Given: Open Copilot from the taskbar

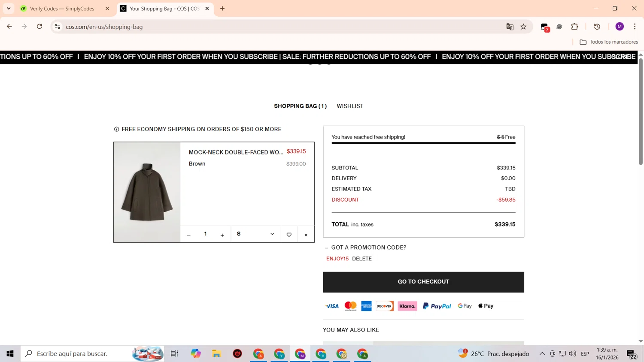Looking at the screenshot, I should click(x=196, y=354).
